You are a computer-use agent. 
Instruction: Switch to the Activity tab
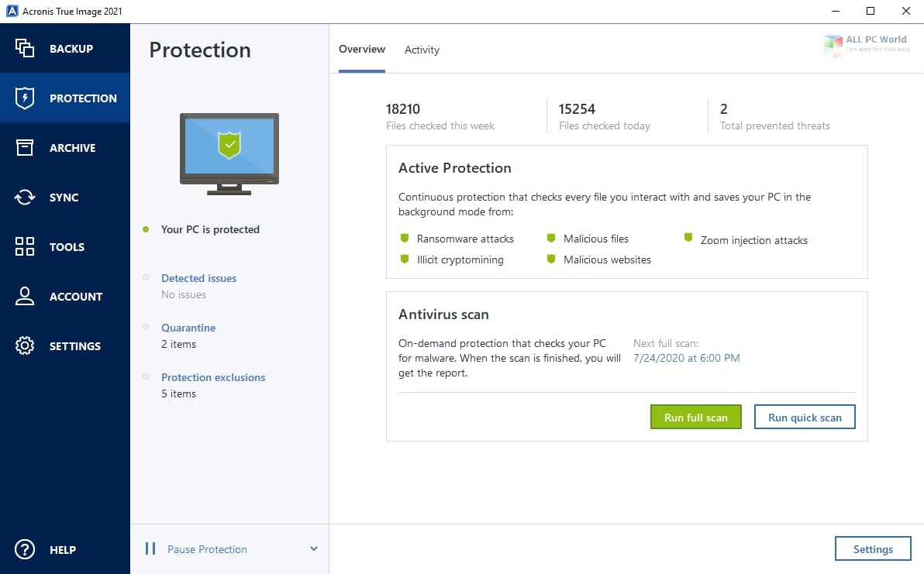(x=422, y=50)
